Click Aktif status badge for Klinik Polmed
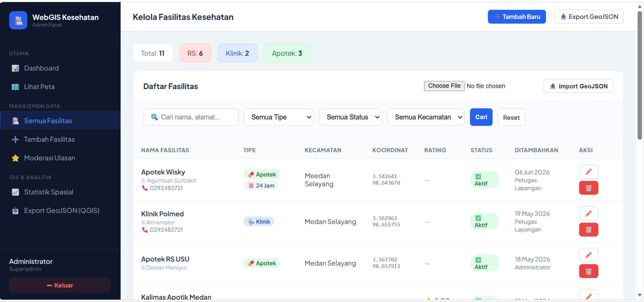The width and height of the screenshot is (644, 302). pyautogui.click(x=485, y=221)
